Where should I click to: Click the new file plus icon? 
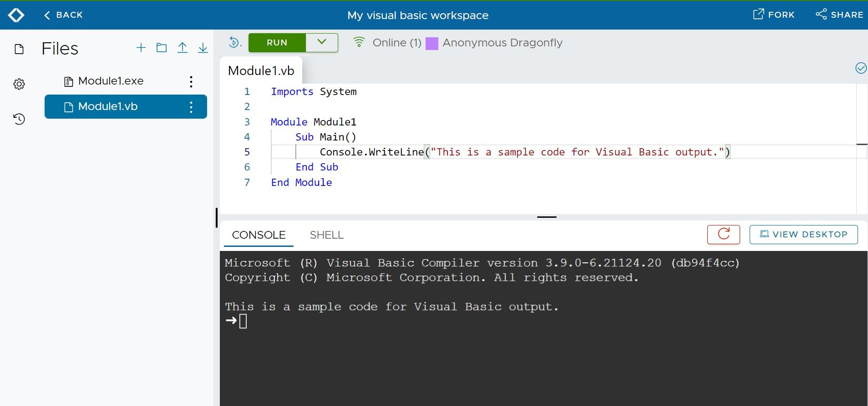pyautogui.click(x=141, y=48)
